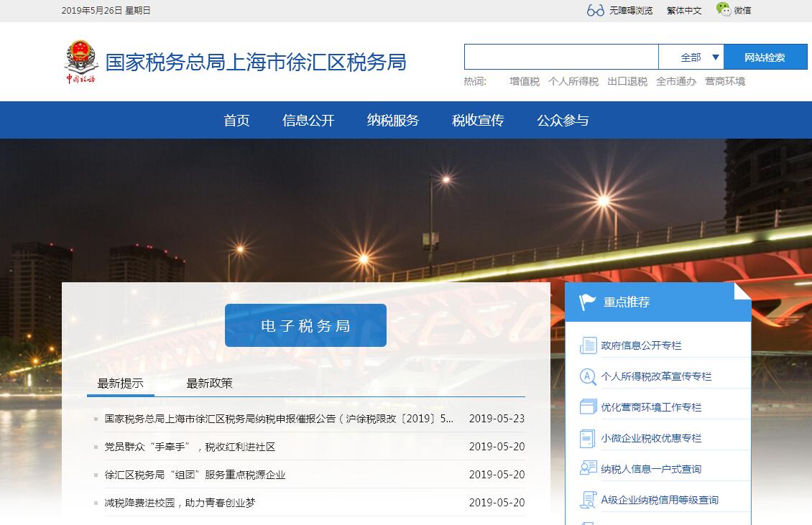
Task: Click the 纳税人信息一户式查询 icon
Action: 589,468
